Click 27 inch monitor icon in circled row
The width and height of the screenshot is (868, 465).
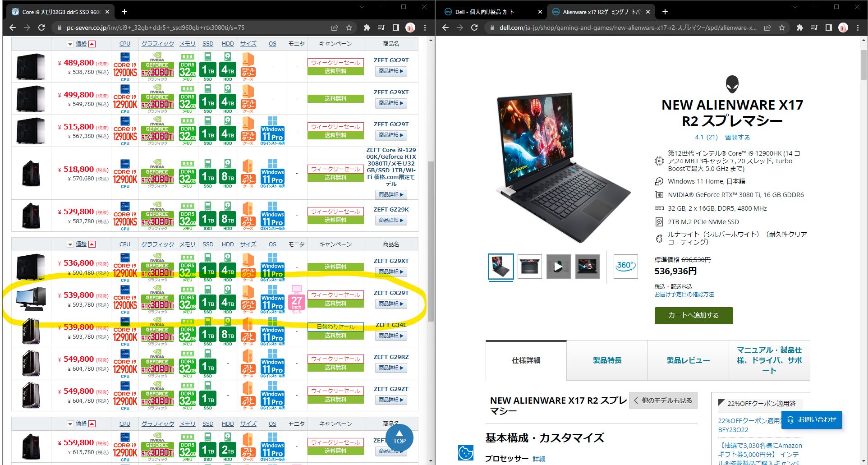(x=297, y=299)
